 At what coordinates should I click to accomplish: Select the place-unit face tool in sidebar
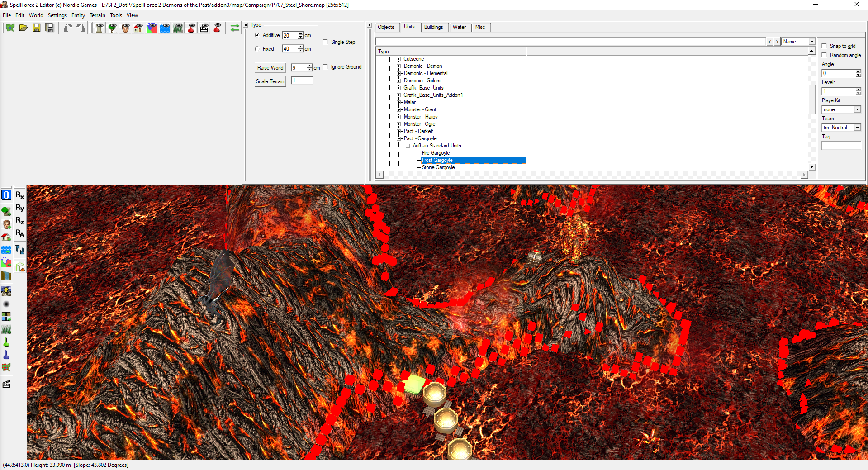click(x=6, y=224)
